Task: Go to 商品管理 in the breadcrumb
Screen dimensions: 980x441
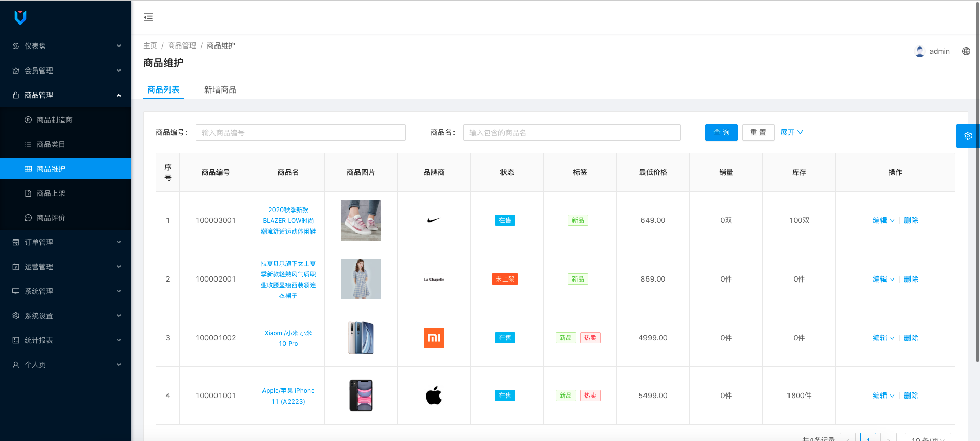Action: (x=182, y=45)
